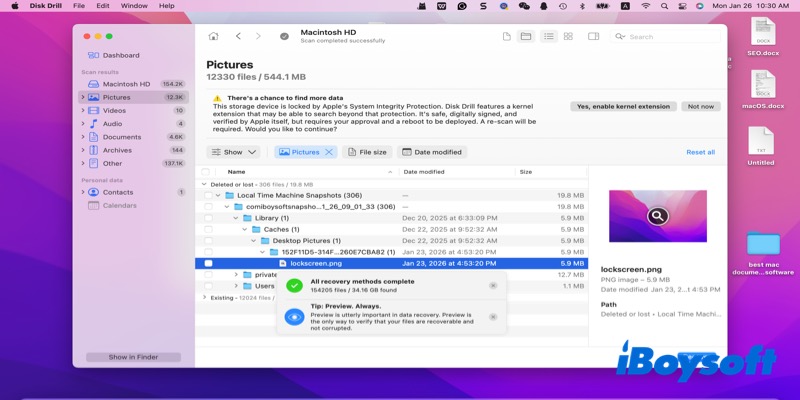Click 'Yes, enable kernel extension' button

point(624,106)
